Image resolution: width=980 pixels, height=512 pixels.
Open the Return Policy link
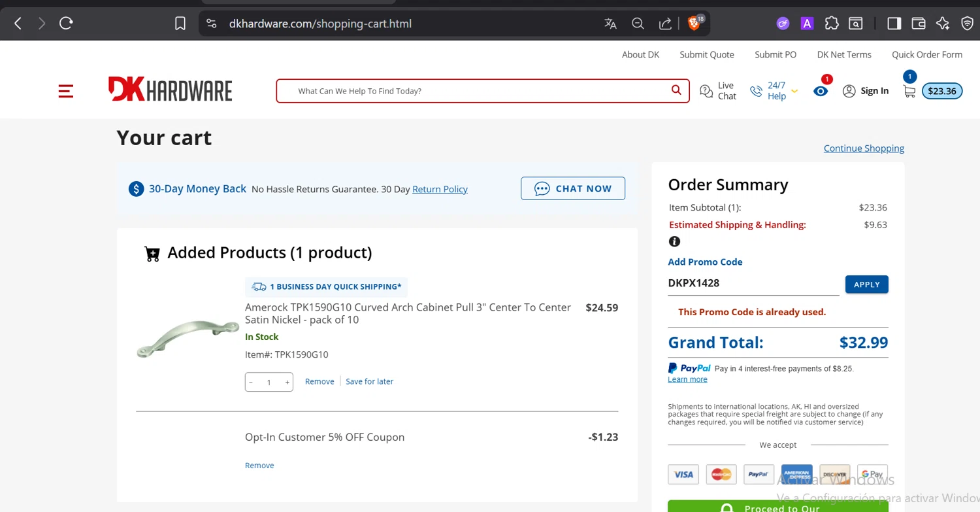point(440,189)
